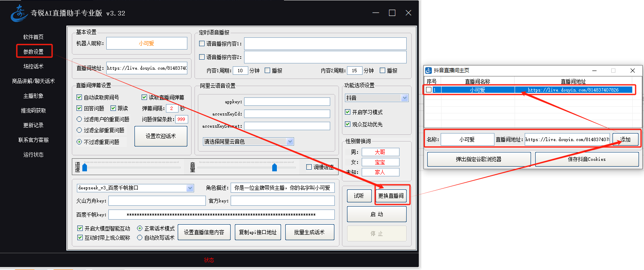Open 参数设置 in the sidebar
This screenshot has width=644, height=270.
(33, 52)
